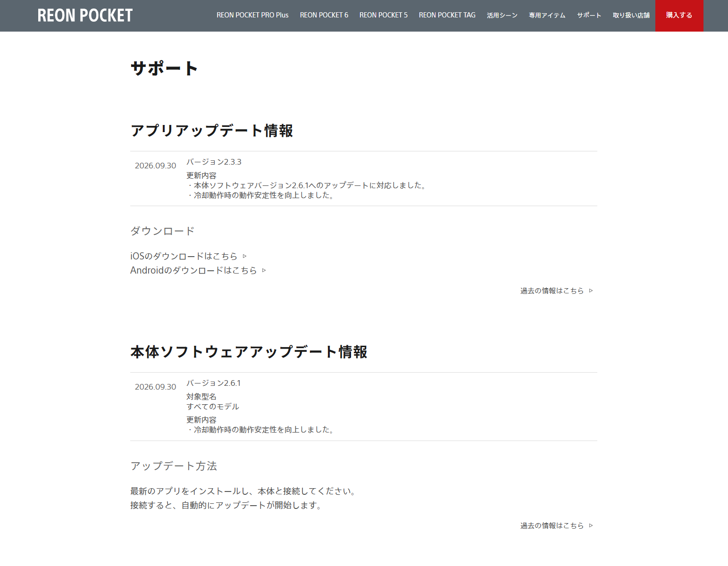
Task: Click the ダウンロード subheading
Action: 162,231
